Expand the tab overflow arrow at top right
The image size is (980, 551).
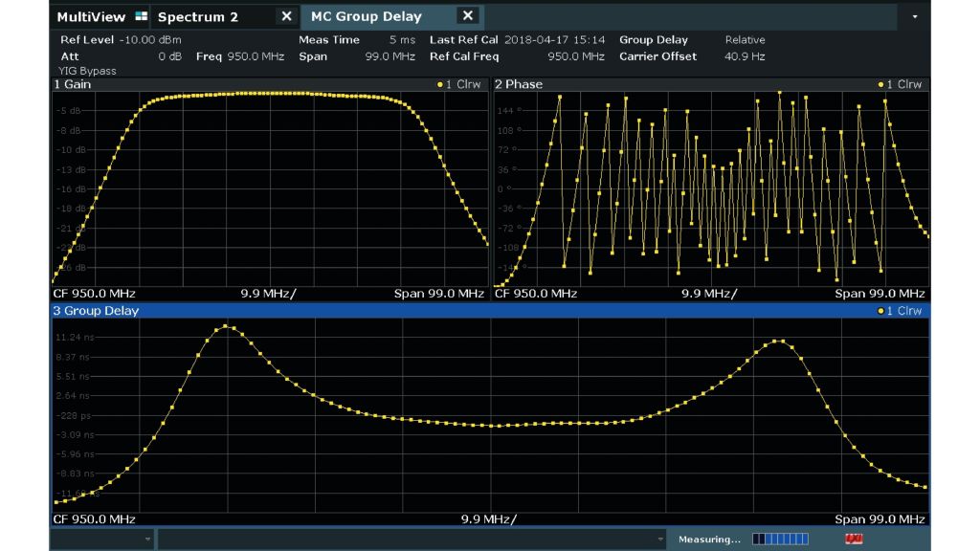[915, 17]
